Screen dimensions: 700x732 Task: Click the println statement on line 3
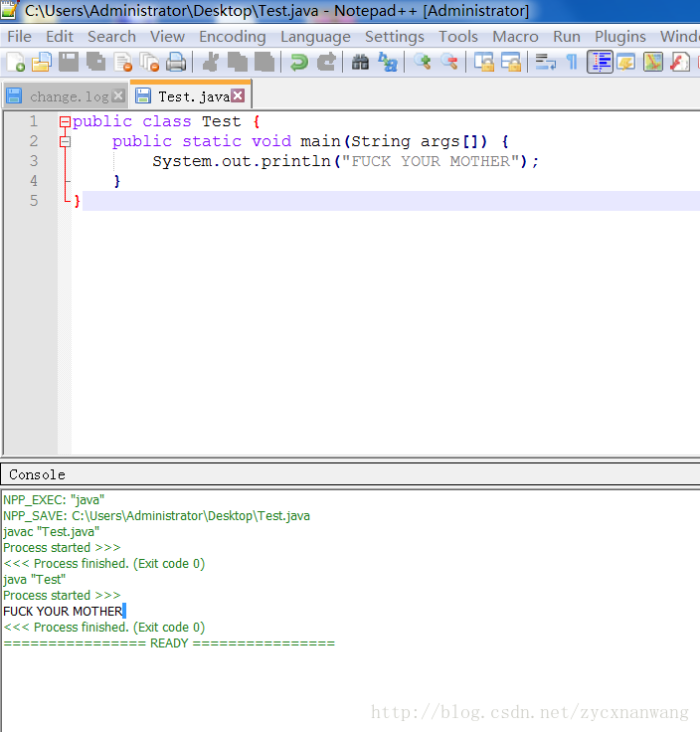coord(345,161)
